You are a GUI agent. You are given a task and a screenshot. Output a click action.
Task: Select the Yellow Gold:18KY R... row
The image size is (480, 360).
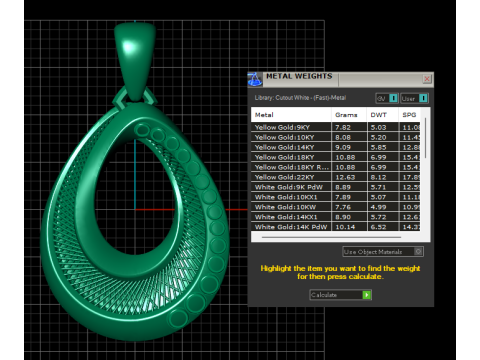click(336, 167)
